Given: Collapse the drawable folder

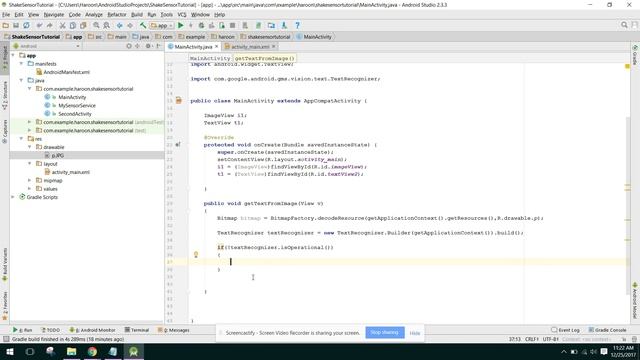Looking at the screenshot, I should (x=30, y=147).
